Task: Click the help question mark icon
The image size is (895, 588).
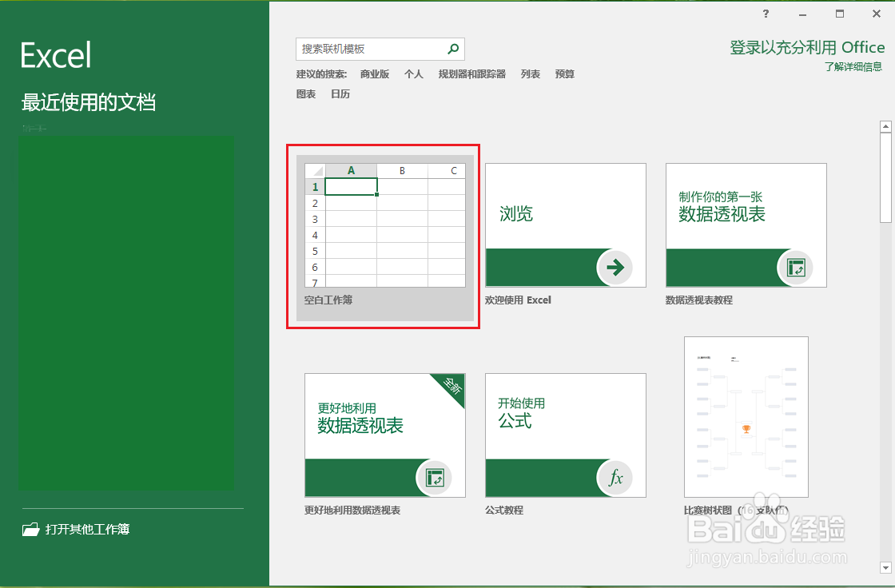Action: coord(766,14)
